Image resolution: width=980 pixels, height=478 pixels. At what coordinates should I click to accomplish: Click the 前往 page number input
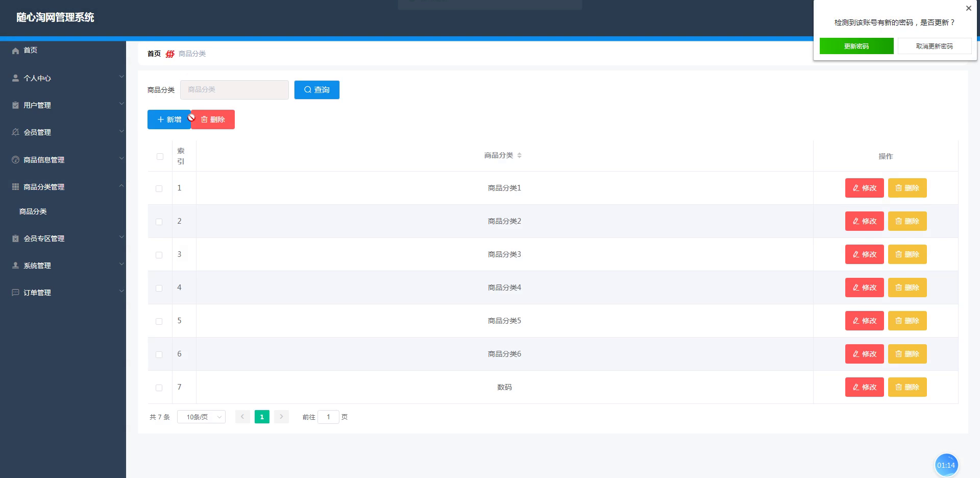coord(328,417)
